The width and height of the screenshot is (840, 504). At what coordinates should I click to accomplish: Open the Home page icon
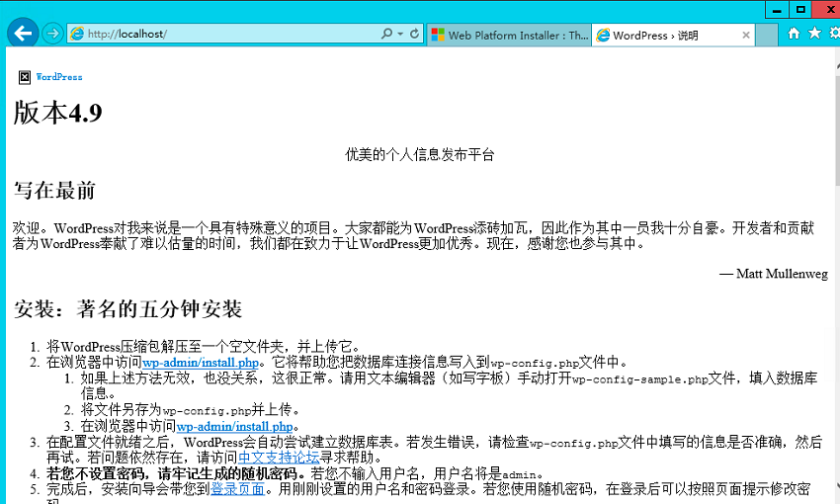pyautogui.click(x=794, y=34)
